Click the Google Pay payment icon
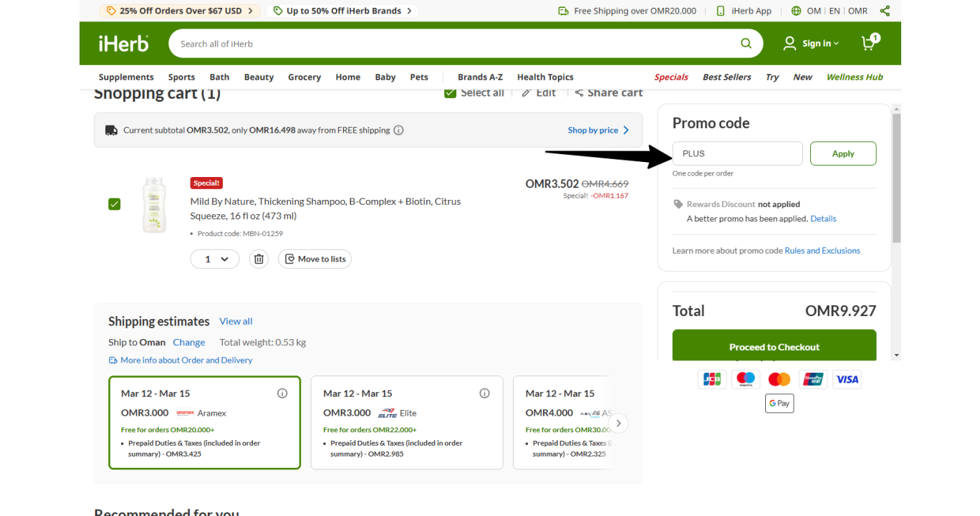Screen dimensions: 980x516 point(779,403)
